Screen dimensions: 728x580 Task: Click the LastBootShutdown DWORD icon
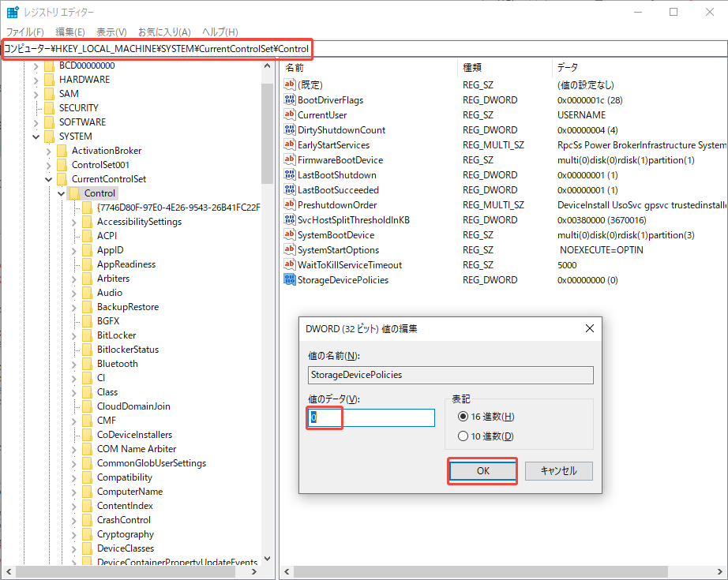[x=290, y=175]
